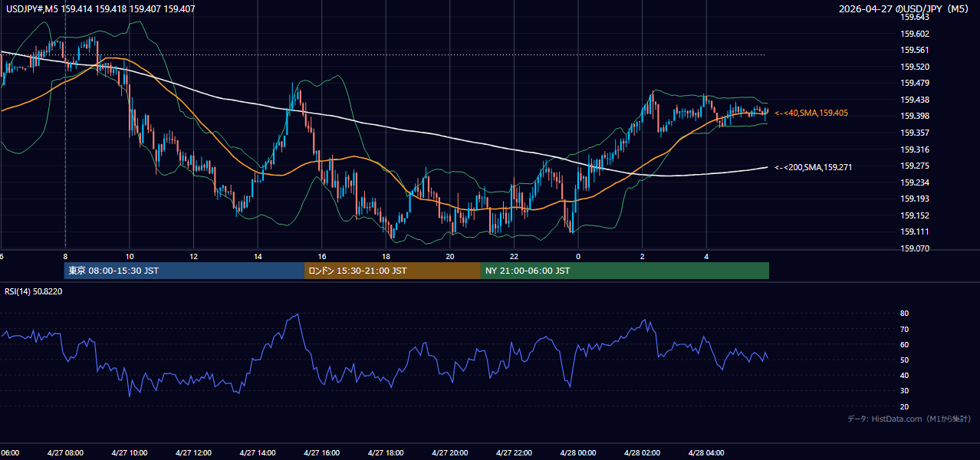
Task: Click the 4/27 14:00 date label
Action: (x=257, y=452)
